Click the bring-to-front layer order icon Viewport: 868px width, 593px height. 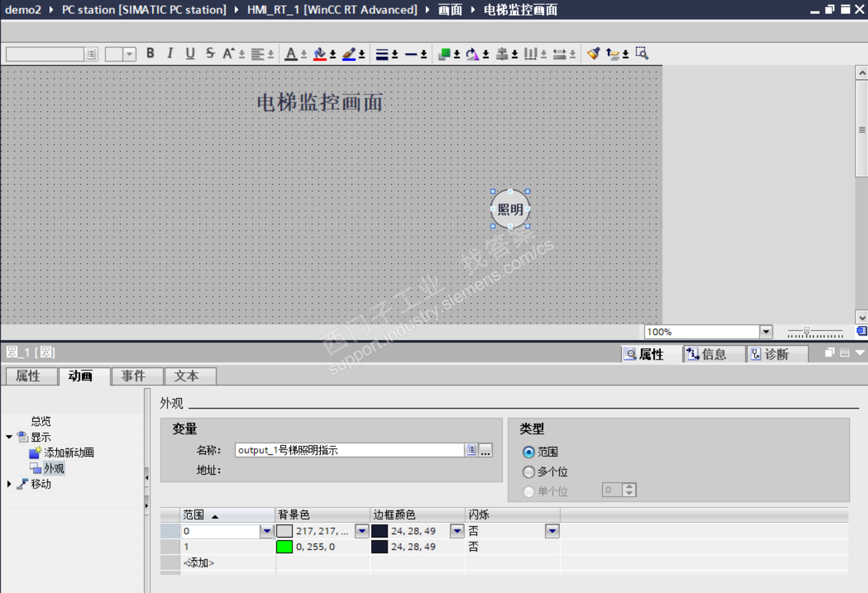(445, 54)
